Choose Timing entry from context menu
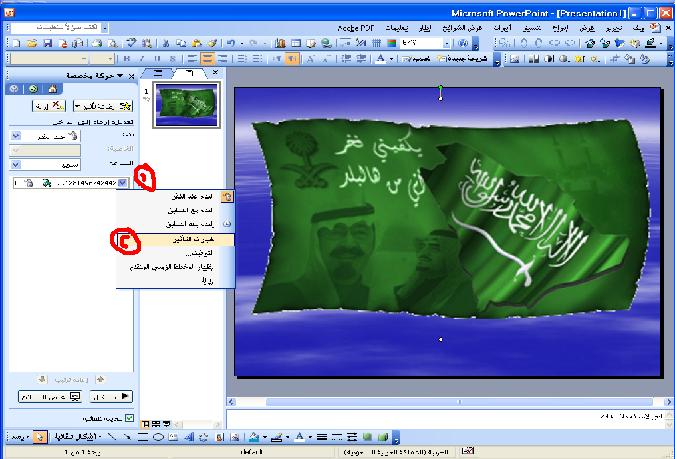The height and width of the screenshot is (459, 675). click(x=176, y=253)
